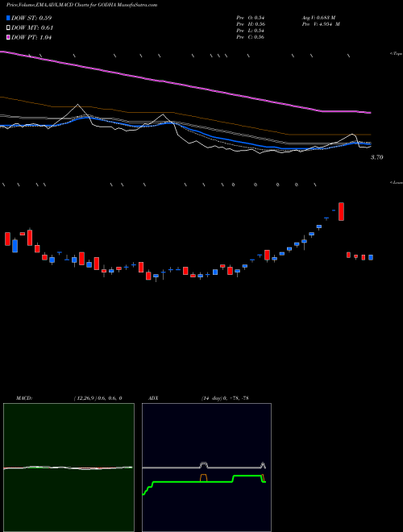Click the 'ADX' panel heading
The width and height of the screenshot is (403, 532).
click(x=153, y=398)
